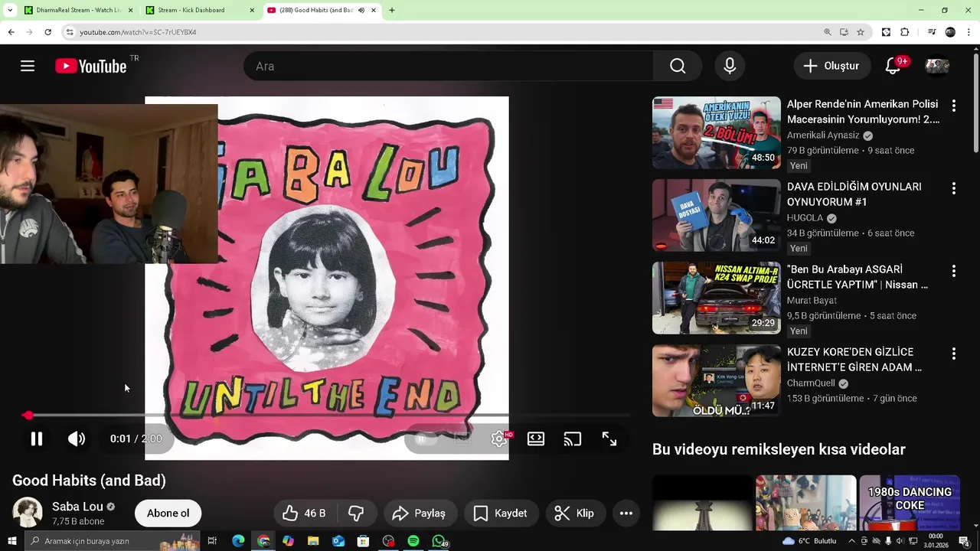This screenshot has height=551, width=980.
Task: Open DAVA EDİLDİĞİM OYUNLARI video title
Action: [854, 194]
